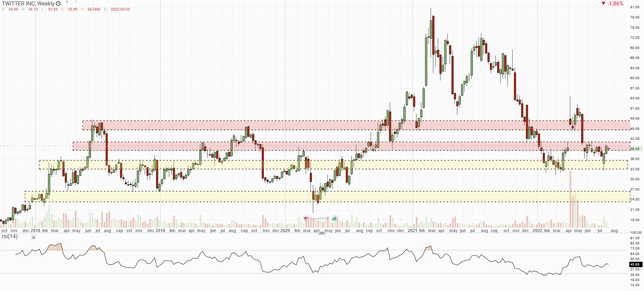Click the pane resize grip handle
The height and width of the screenshot is (291, 644).
pyautogui.click(x=322, y=233)
